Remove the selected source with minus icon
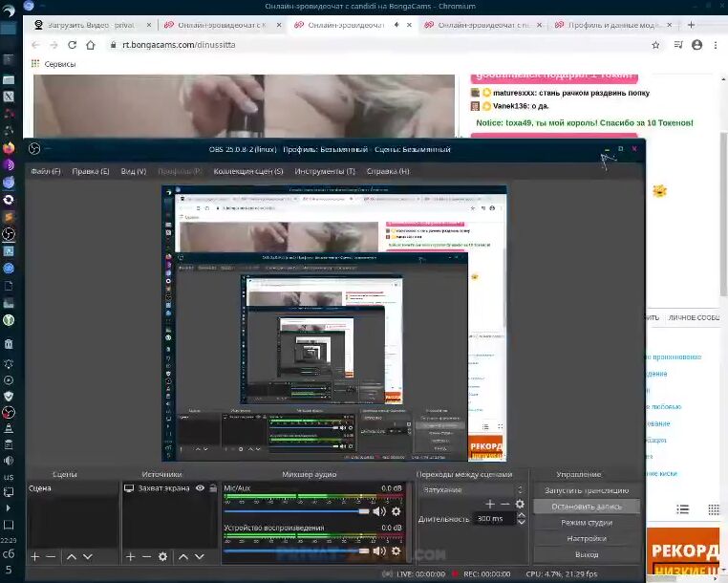Screen dimensions: 728x583 point(146,556)
